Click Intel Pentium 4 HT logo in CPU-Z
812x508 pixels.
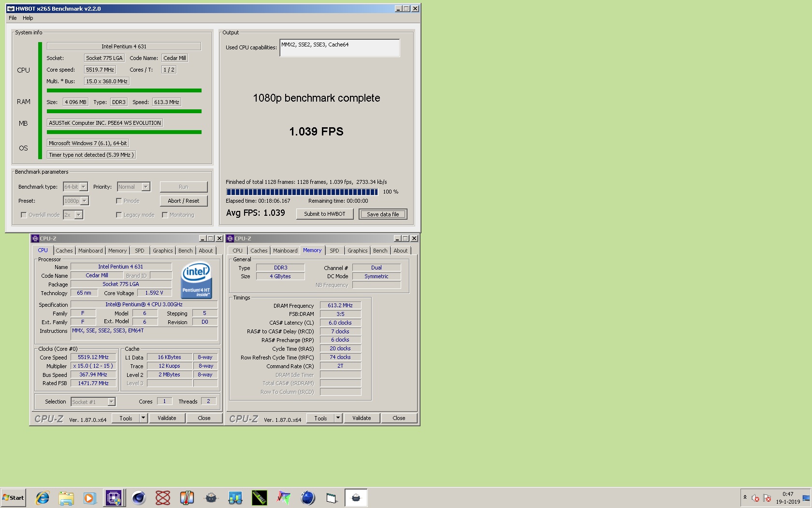pos(196,280)
